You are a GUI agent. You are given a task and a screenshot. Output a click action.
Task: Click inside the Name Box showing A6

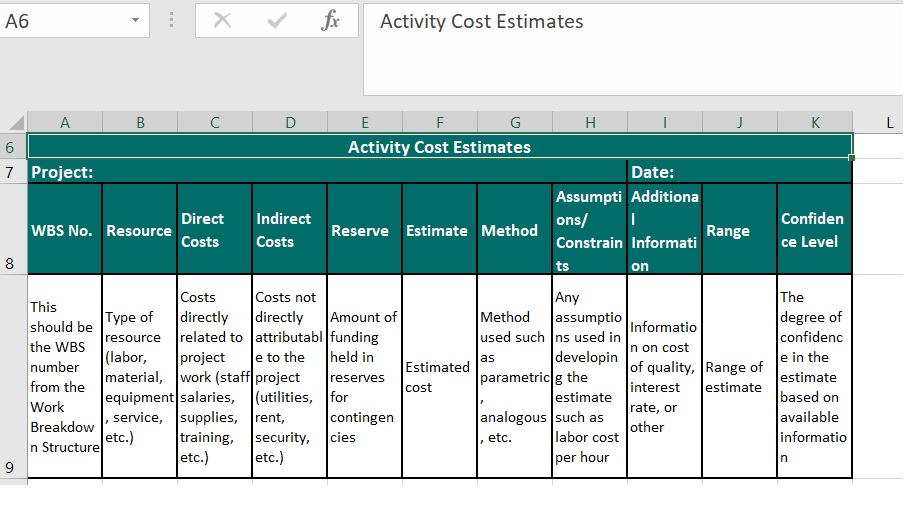60,21
